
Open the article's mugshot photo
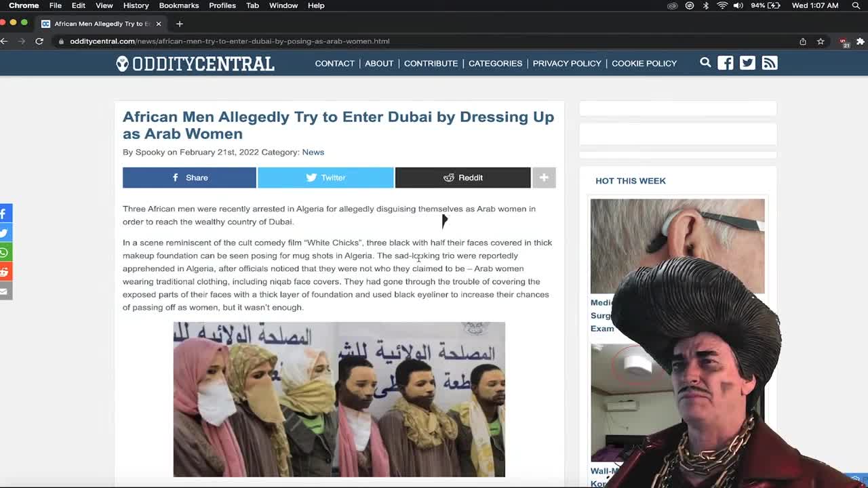tap(339, 399)
